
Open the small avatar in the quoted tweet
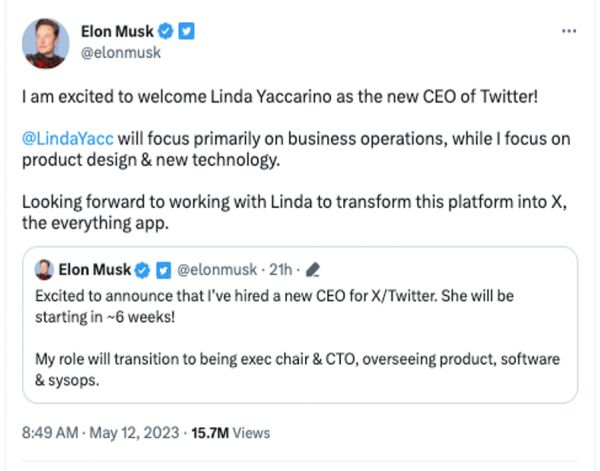(x=45, y=270)
